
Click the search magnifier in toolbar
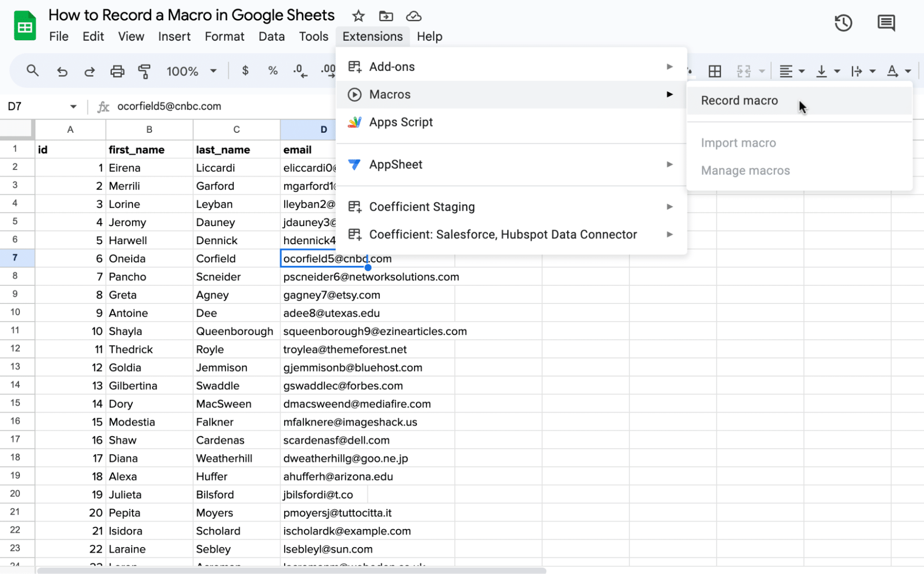point(32,71)
